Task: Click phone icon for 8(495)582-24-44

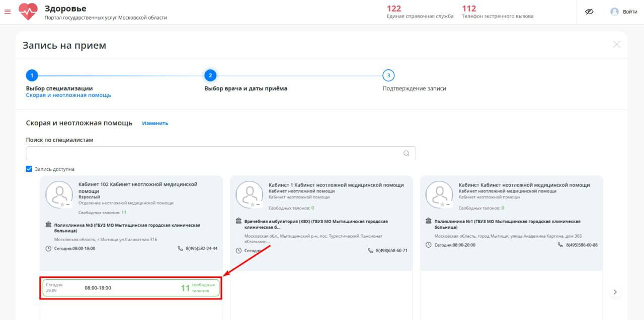Action: coord(181,249)
